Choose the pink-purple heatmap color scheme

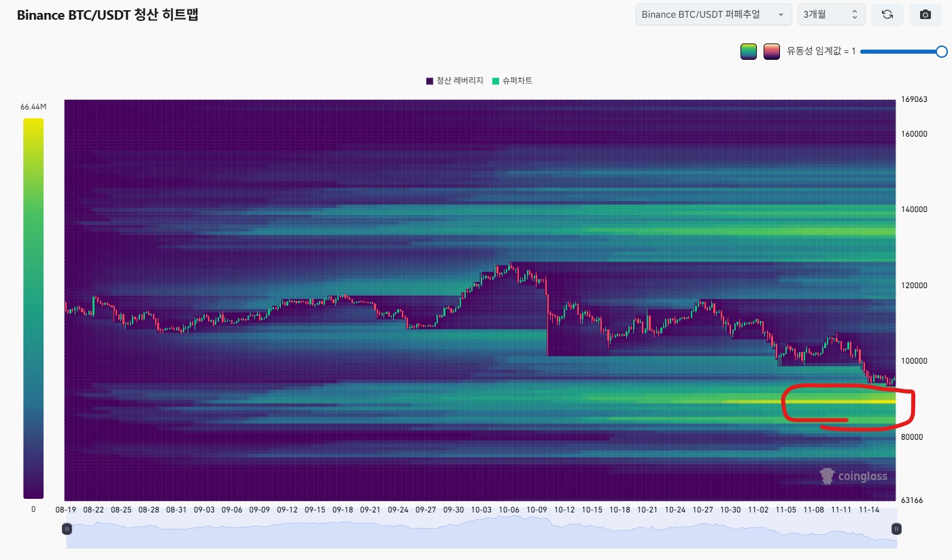click(x=771, y=52)
